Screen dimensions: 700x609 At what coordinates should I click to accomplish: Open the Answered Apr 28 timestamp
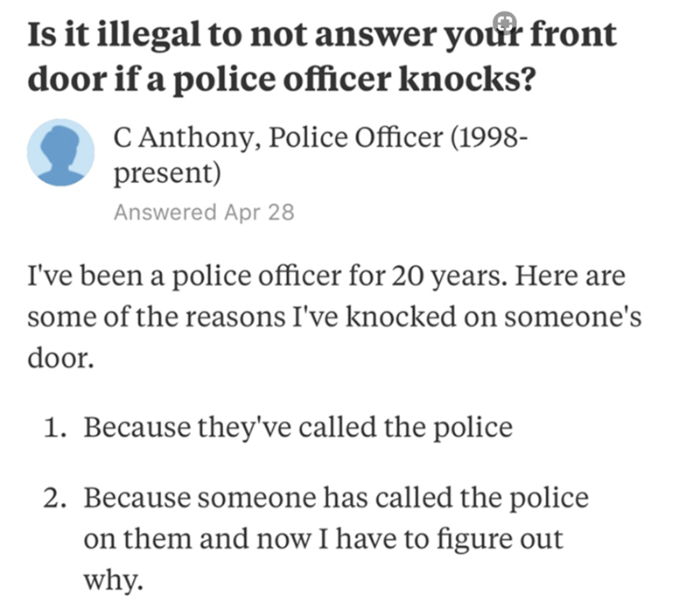click(x=203, y=212)
